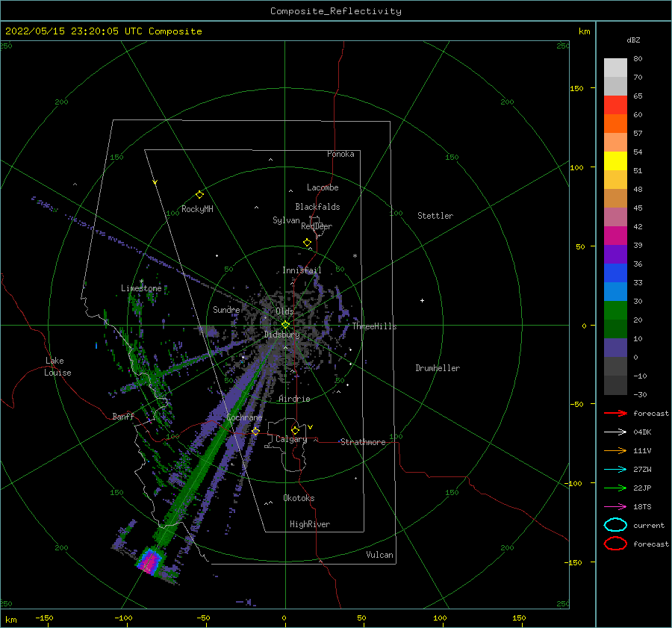672x628 pixels.
Task: Select the red swatch between 65 and 60
Action: click(x=615, y=105)
